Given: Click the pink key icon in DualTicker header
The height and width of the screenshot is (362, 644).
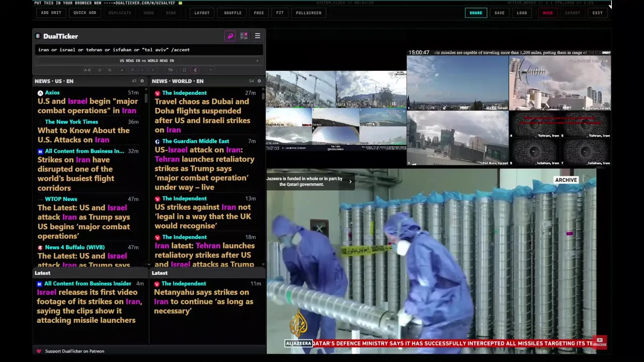Looking at the screenshot, I should click(230, 36).
